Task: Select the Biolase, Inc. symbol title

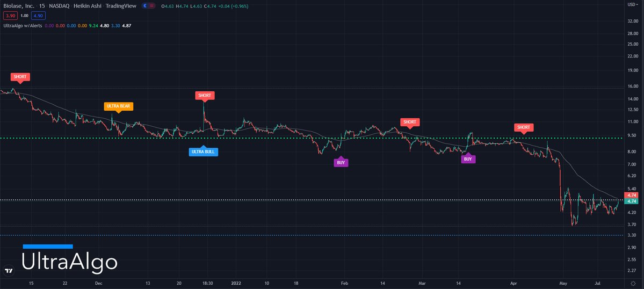Action: [18, 6]
